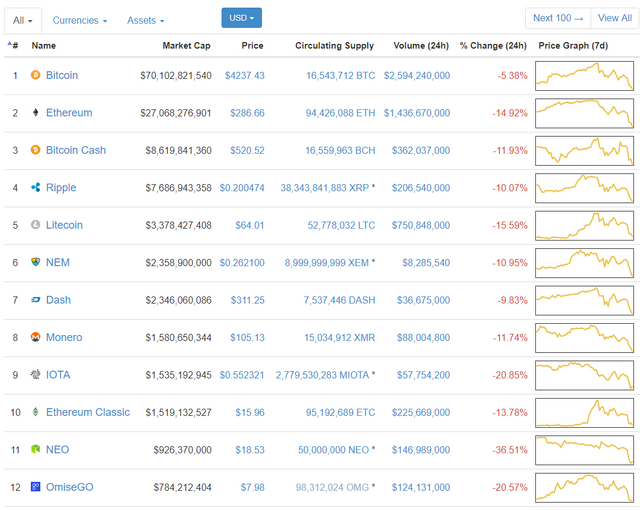Open NEO 7d price graph

[x=584, y=450]
